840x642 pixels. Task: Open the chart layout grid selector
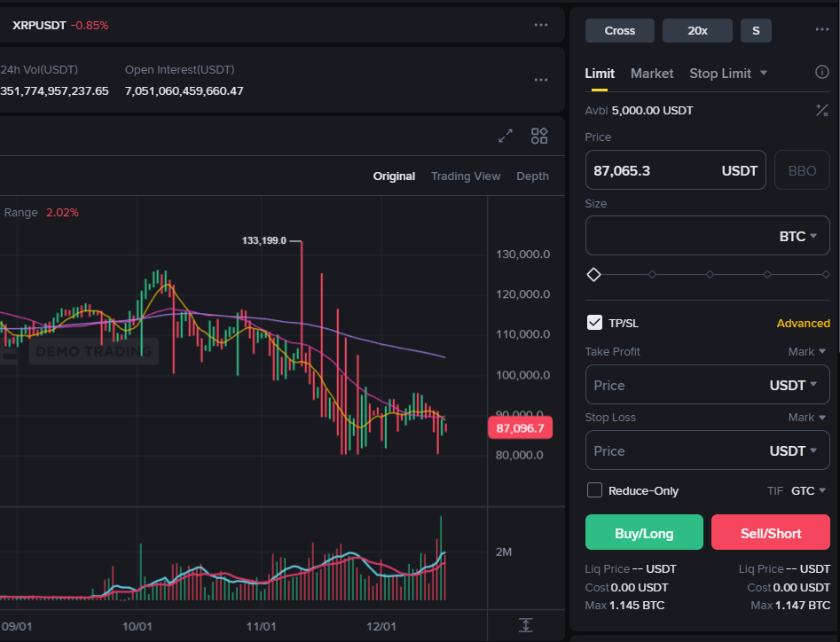click(538, 136)
